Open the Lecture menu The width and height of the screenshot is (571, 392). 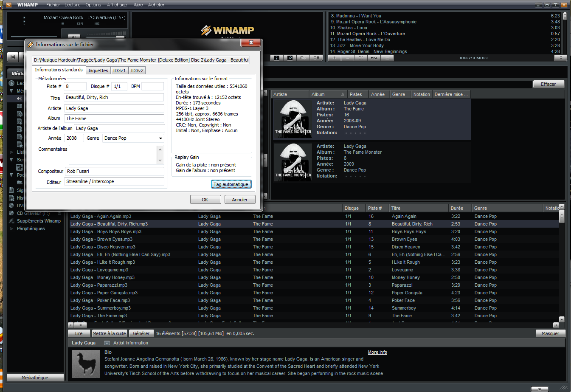tap(73, 5)
